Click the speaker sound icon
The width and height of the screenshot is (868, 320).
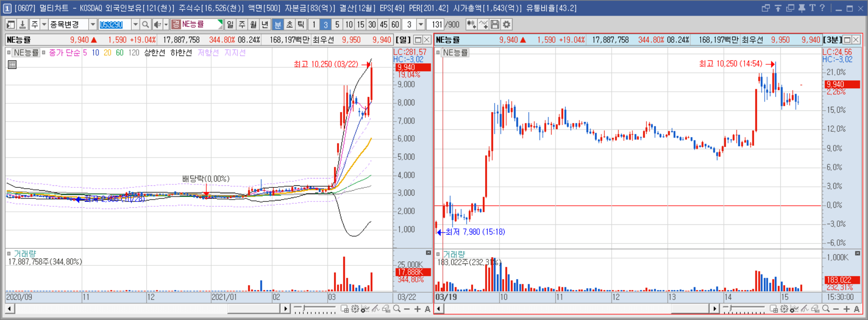tap(157, 24)
